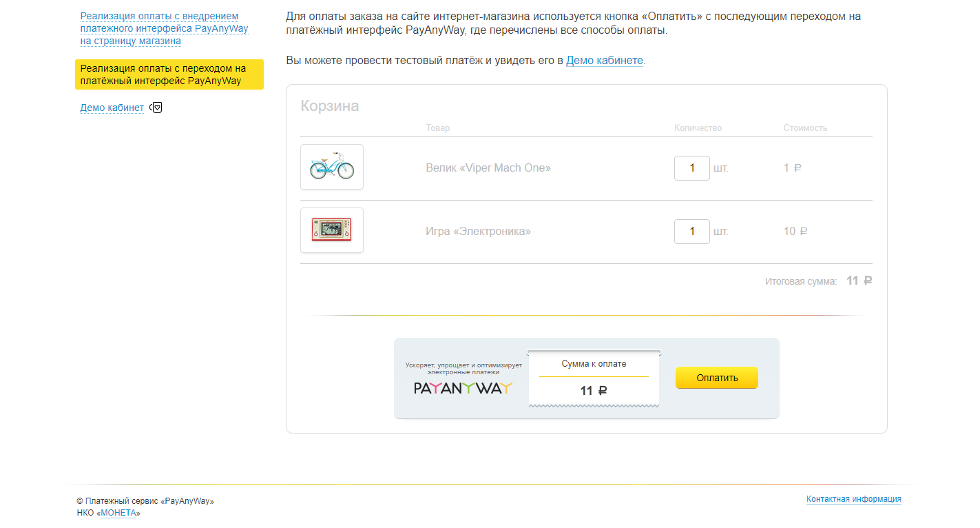Click the Стоимость column header

805,128
